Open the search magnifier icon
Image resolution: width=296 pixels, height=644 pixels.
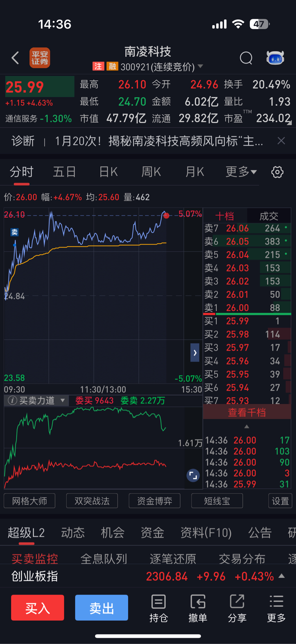point(246,58)
